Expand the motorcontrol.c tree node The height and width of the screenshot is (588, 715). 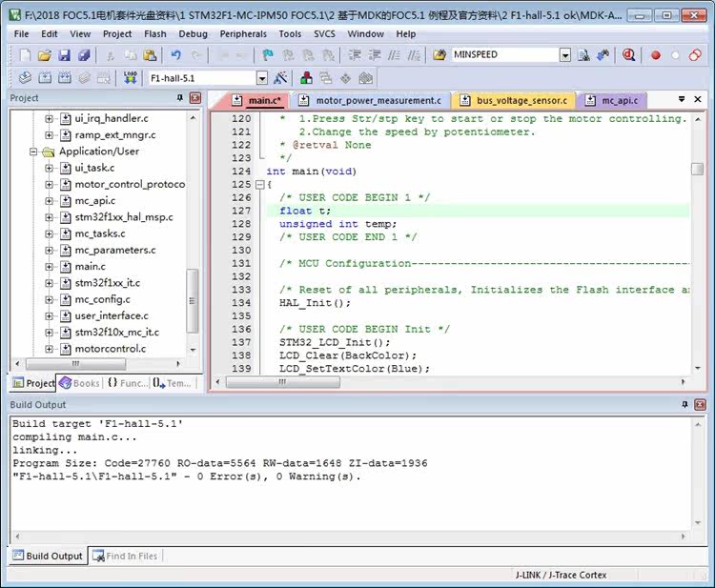[49, 349]
